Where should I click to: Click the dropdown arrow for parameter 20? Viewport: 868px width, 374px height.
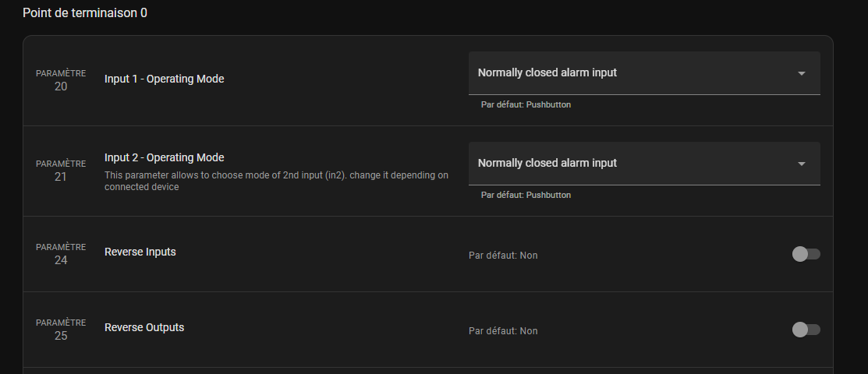(801, 73)
